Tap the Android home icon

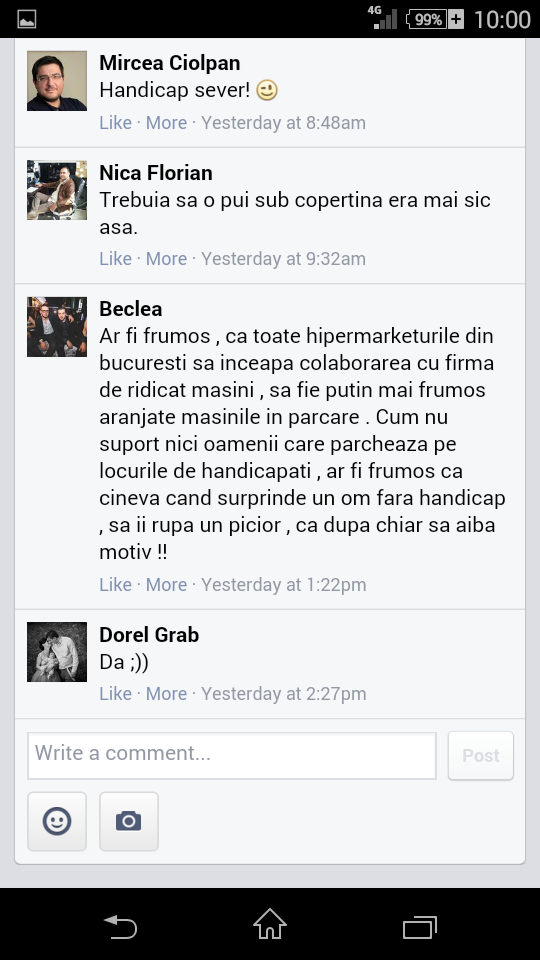(270, 924)
